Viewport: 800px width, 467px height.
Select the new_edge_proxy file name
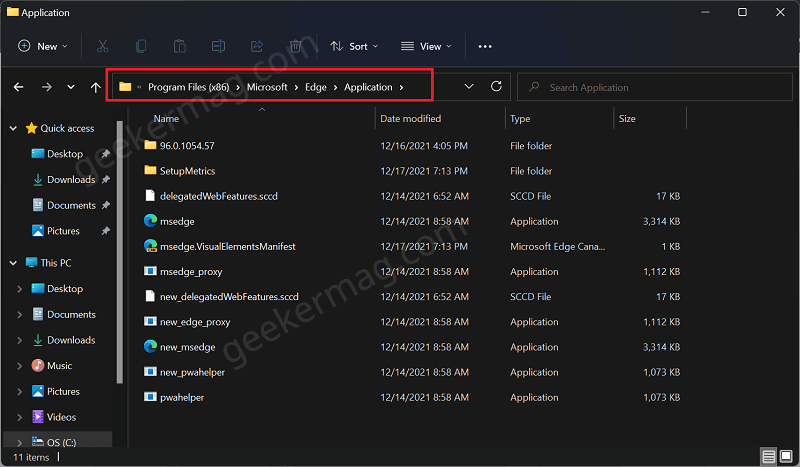pos(195,322)
